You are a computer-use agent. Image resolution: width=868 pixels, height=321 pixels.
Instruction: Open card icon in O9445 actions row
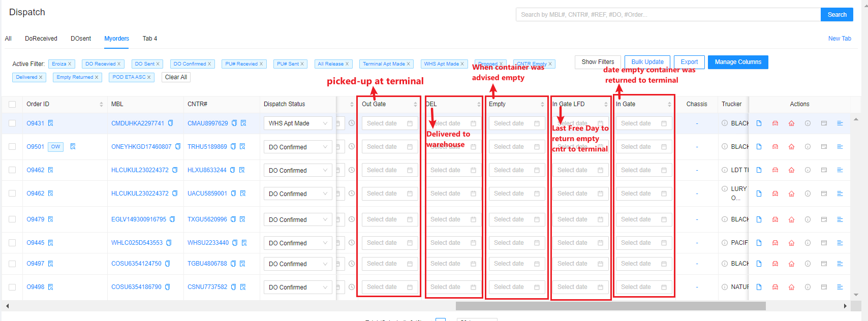[x=824, y=243]
